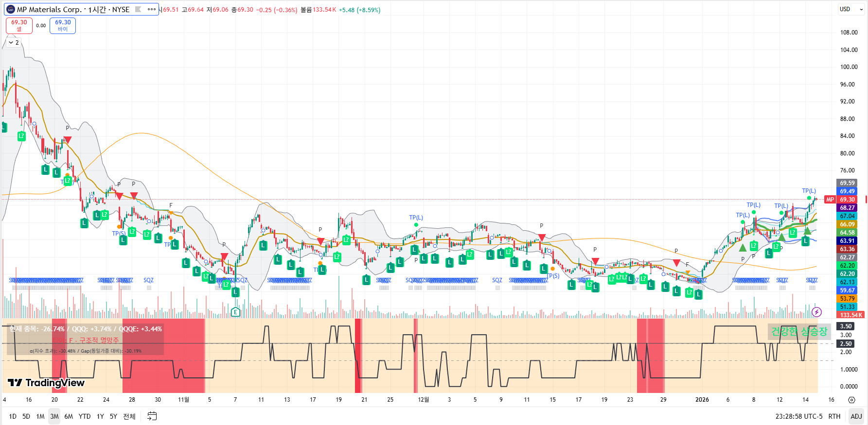Open chart settings hexagon icon on time axis

tap(851, 400)
